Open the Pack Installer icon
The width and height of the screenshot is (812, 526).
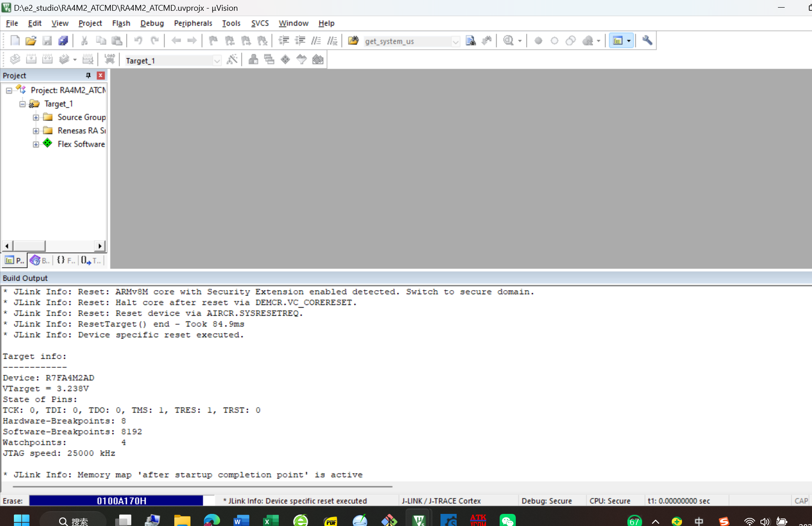pos(318,60)
